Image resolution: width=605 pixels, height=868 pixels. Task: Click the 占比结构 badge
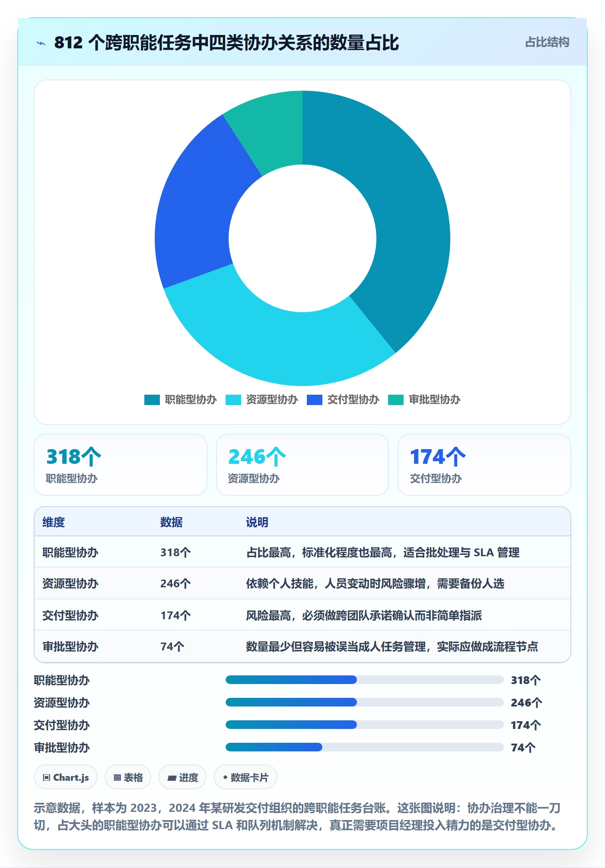coord(547,42)
